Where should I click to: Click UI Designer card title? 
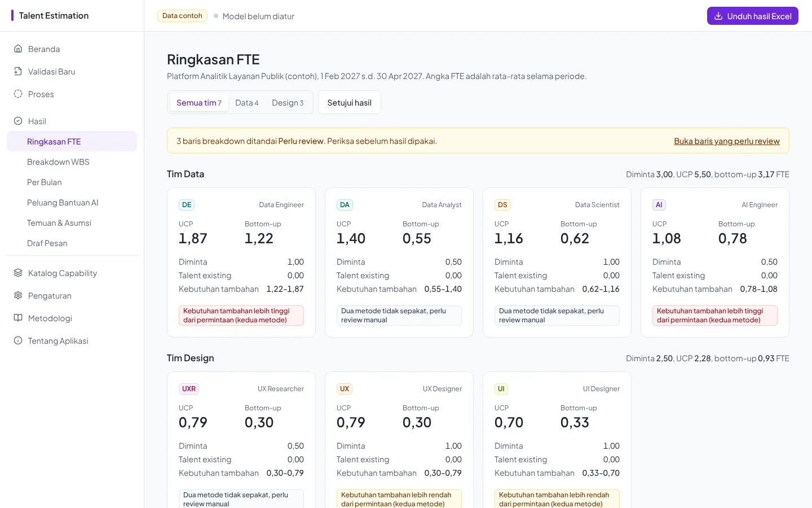(x=601, y=389)
